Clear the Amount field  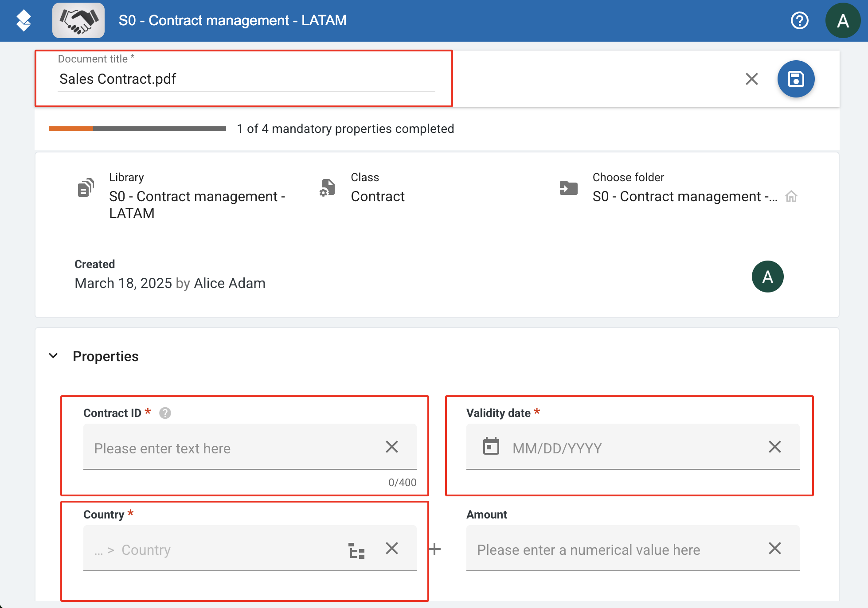[x=775, y=549]
